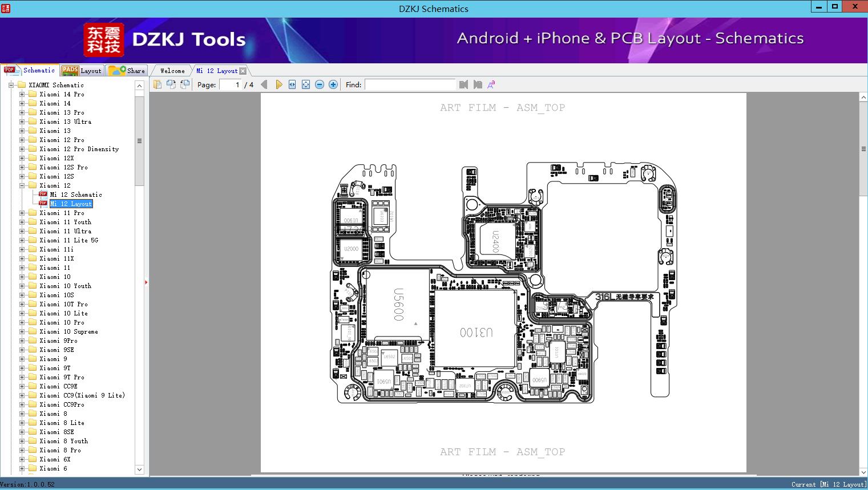Image resolution: width=868 pixels, height=490 pixels.
Task: Zoom in with the plus icon
Action: (x=333, y=84)
